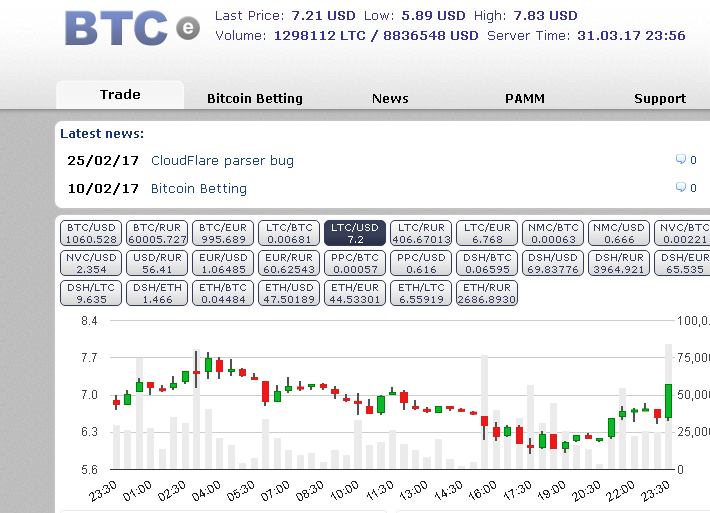This screenshot has height=513, width=710.
Task: Select the LTC/BTC trading pair
Action: (289, 233)
